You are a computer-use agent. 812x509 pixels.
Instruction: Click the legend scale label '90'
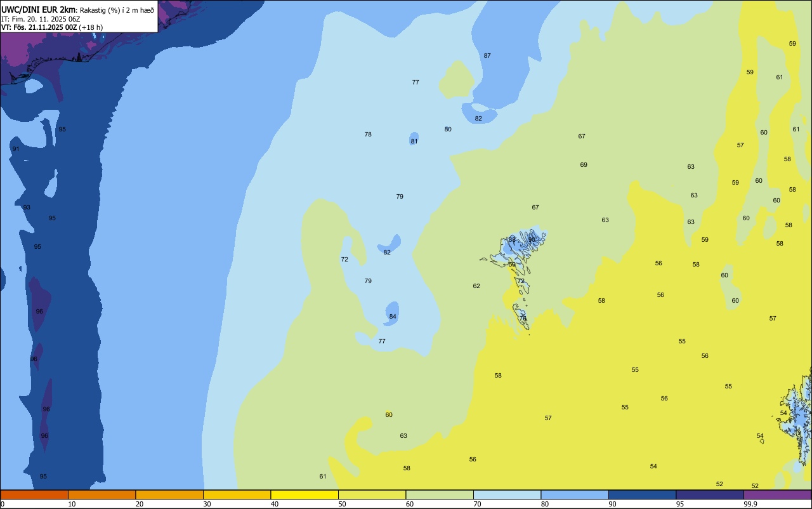click(x=612, y=504)
